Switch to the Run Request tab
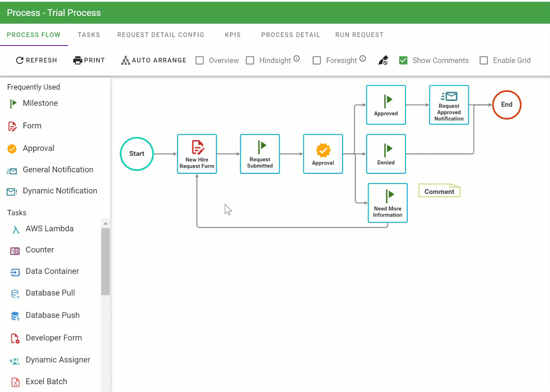Image resolution: width=550 pixels, height=392 pixels. click(x=359, y=35)
